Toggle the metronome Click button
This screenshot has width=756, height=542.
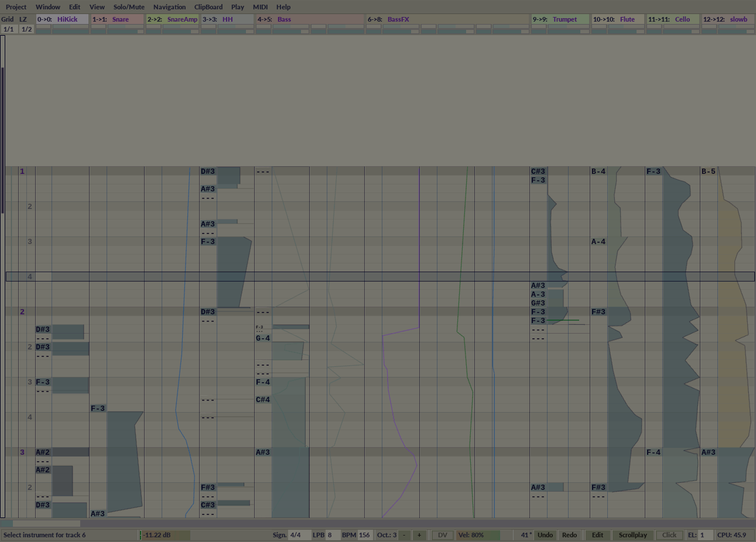(669, 535)
